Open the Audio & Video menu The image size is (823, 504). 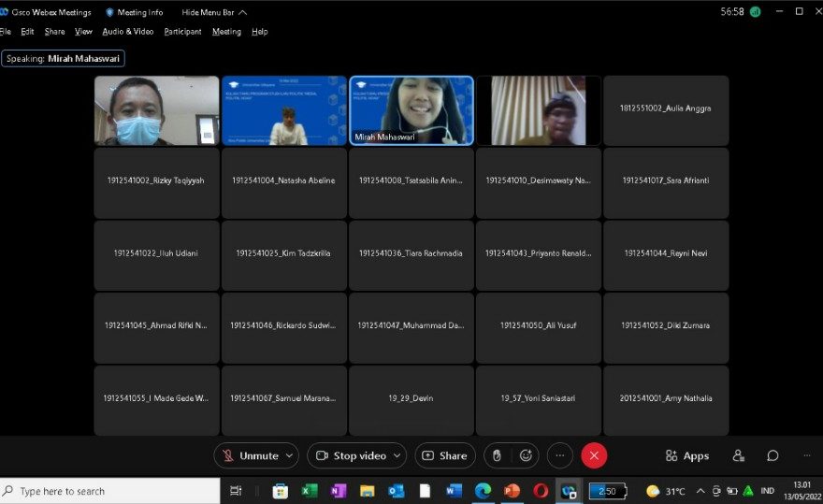tap(127, 31)
